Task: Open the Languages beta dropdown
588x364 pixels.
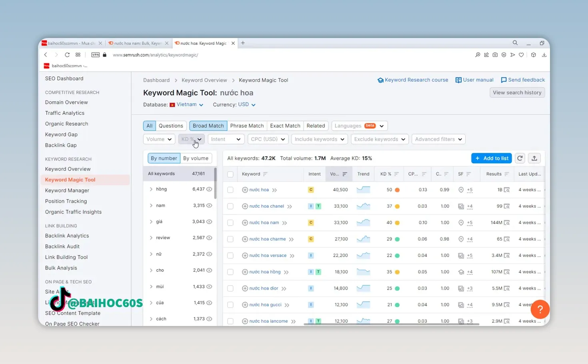Action: pos(359,126)
